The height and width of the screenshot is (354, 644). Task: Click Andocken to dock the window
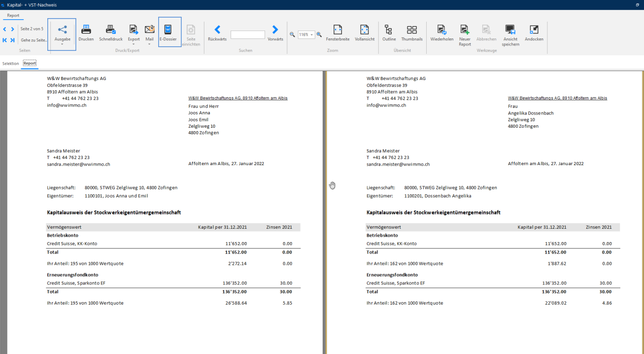click(534, 33)
